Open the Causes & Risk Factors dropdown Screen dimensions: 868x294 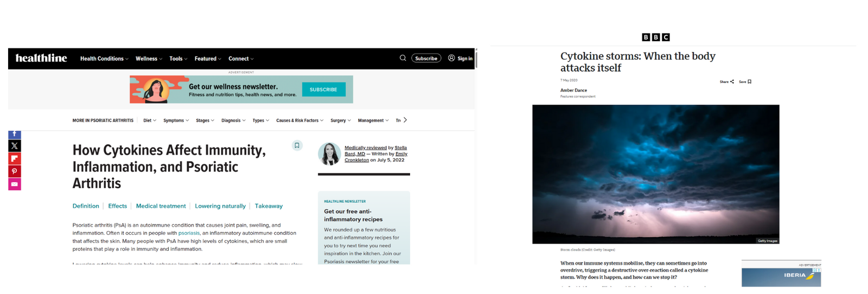[299, 120]
